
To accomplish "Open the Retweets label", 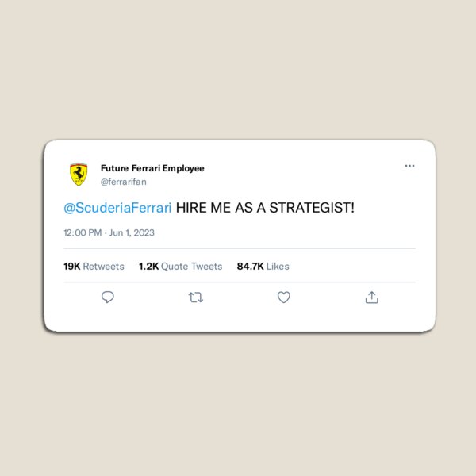I will coord(104,267).
